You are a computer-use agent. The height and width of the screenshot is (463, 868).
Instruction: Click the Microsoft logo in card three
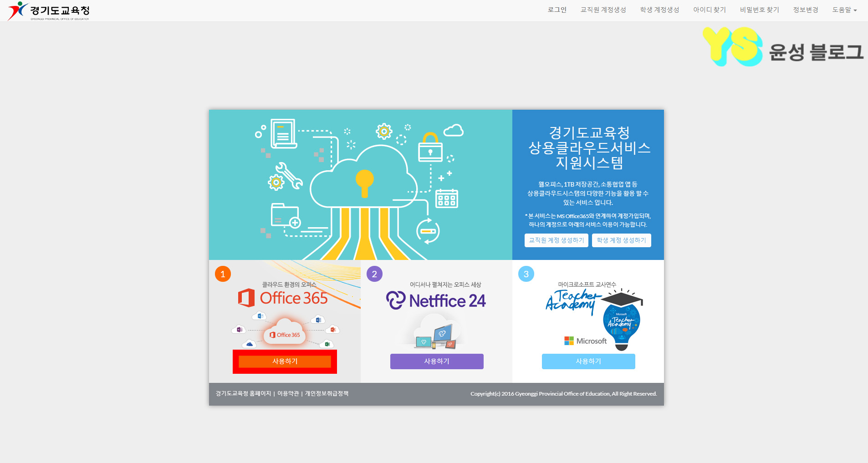[585, 341]
